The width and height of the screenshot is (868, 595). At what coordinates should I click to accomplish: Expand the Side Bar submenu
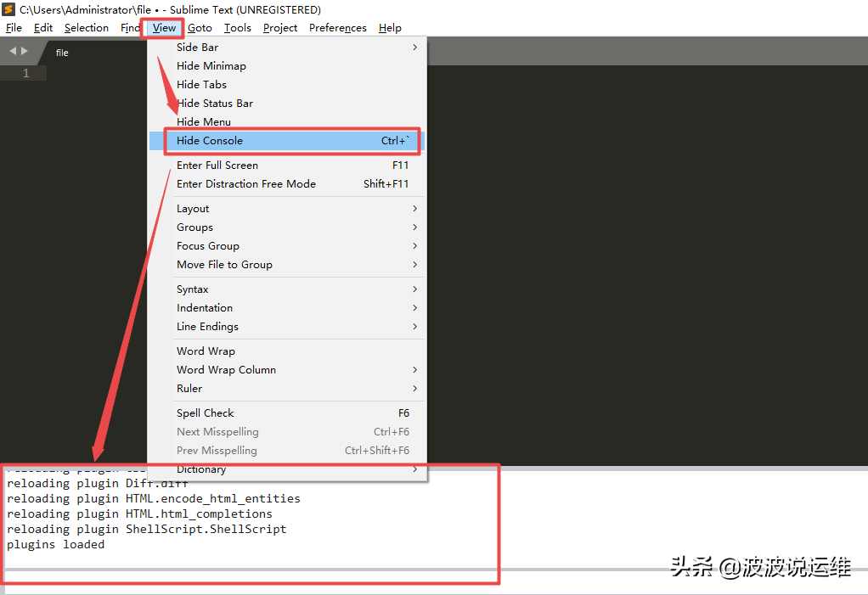(x=287, y=47)
